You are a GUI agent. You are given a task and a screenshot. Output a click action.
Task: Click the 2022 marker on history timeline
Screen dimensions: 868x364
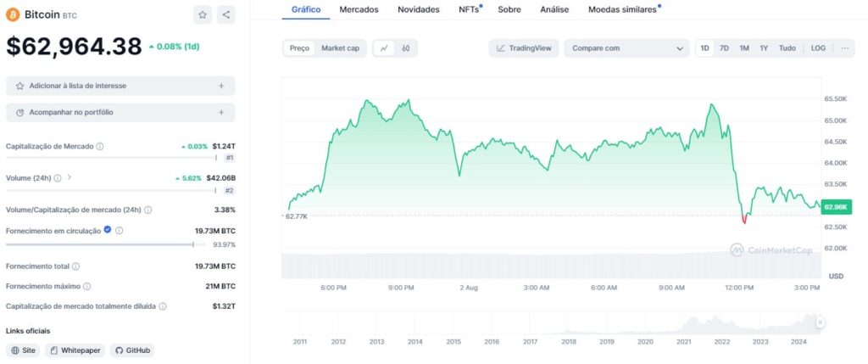pyautogui.click(x=722, y=342)
